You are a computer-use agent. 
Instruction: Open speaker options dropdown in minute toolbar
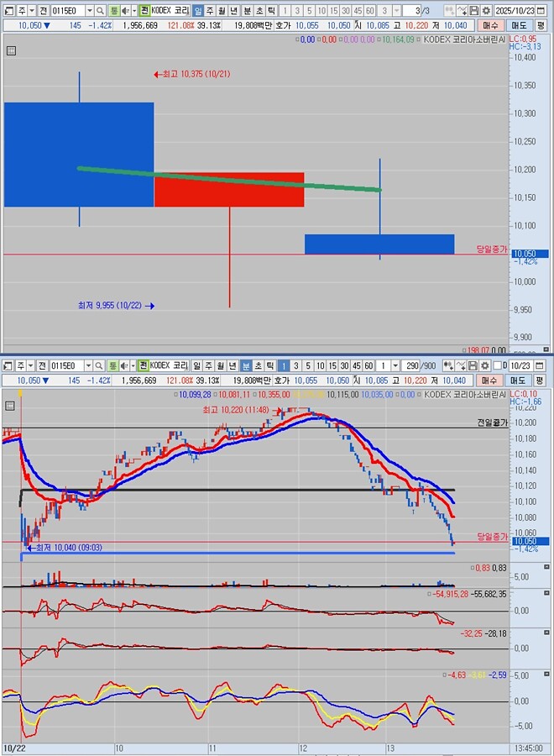point(133,365)
